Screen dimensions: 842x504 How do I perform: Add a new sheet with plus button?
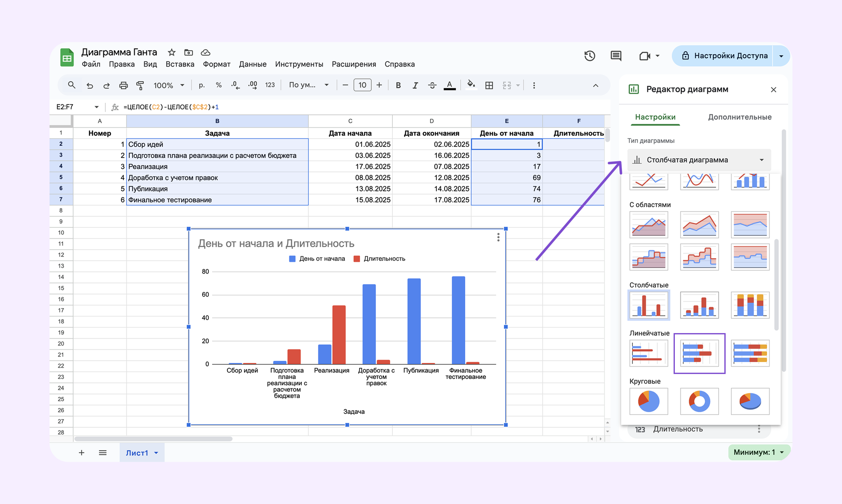pos(82,453)
